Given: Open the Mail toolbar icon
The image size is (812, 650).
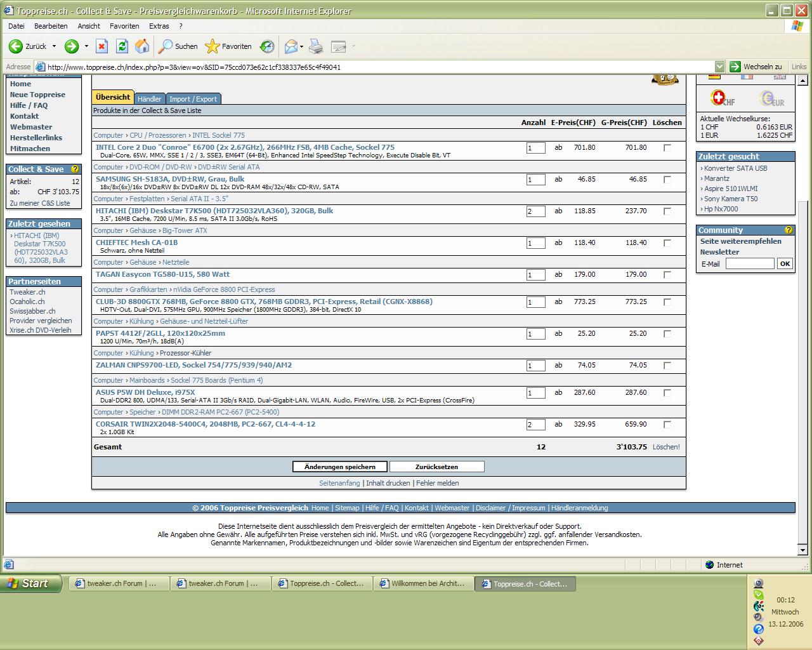Looking at the screenshot, I should 291,46.
